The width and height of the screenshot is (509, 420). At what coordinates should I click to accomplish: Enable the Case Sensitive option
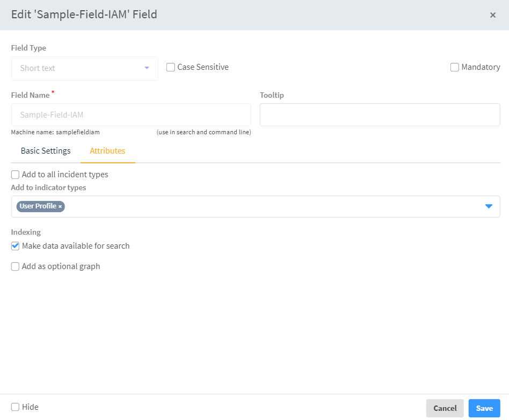(x=171, y=67)
